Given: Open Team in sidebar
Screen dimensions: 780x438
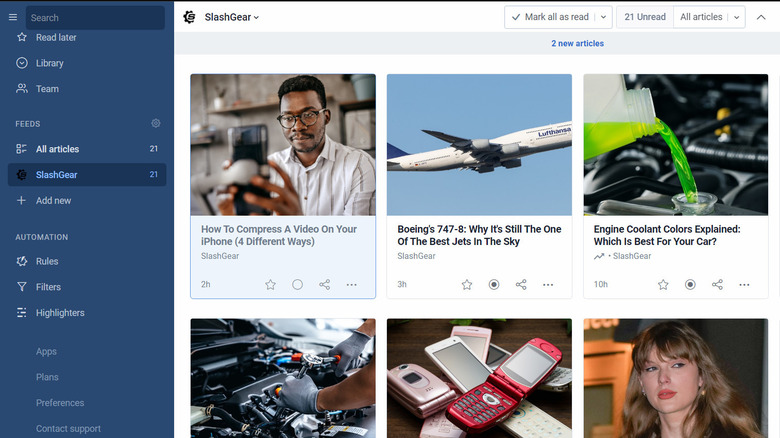Looking at the screenshot, I should (x=47, y=89).
